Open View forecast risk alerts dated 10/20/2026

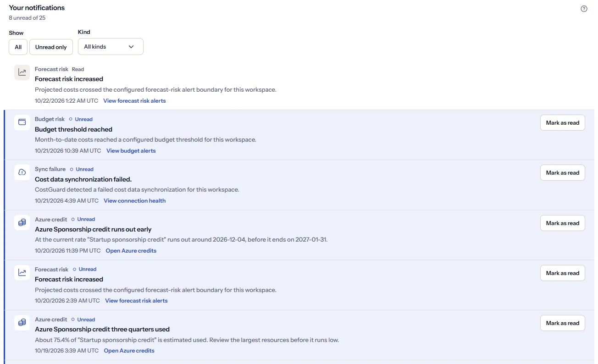[x=136, y=301]
